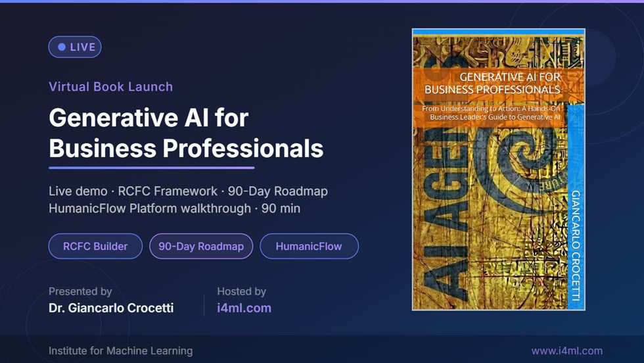Choose the HumanicFlow pill button
This screenshot has height=363, width=644.
pyautogui.click(x=309, y=246)
